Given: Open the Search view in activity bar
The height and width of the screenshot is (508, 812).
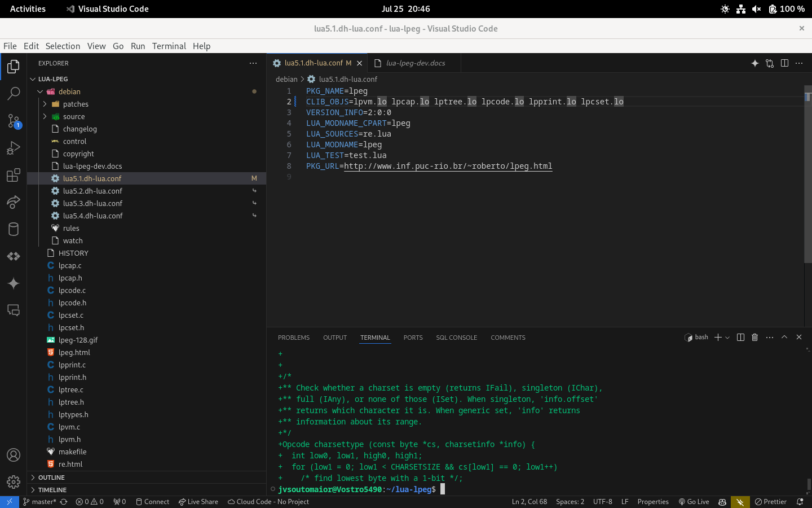Looking at the screenshot, I should (14, 94).
